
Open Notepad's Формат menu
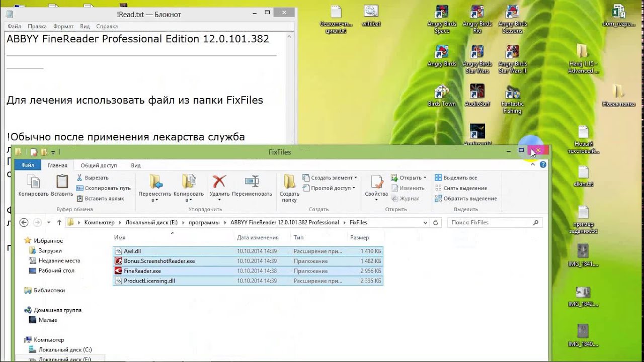click(63, 26)
